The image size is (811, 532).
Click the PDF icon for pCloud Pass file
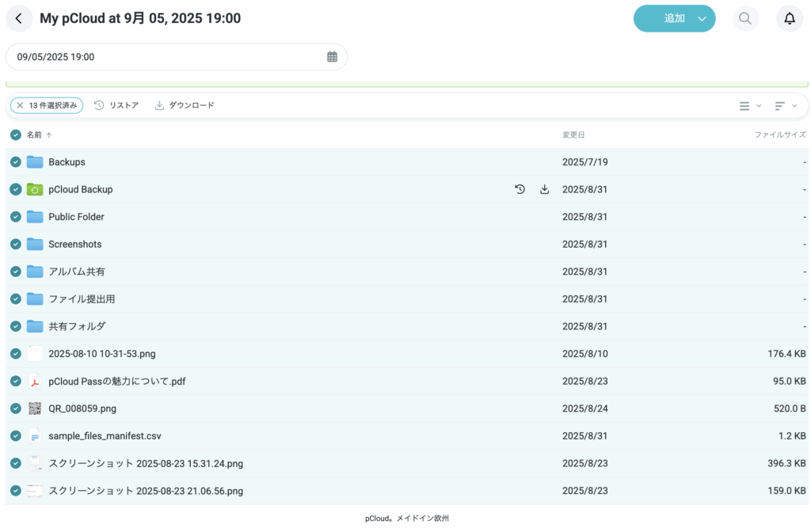(x=35, y=382)
